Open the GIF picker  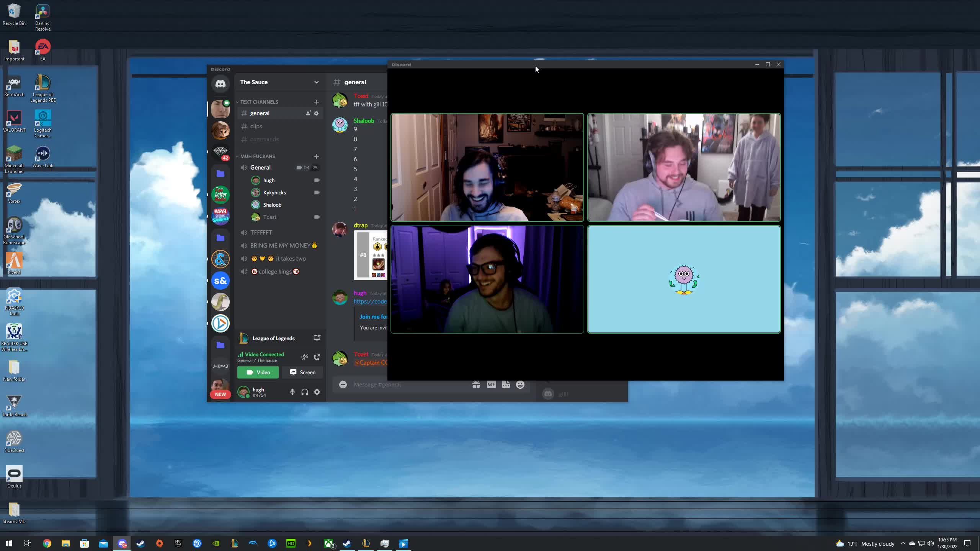point(491,385)
